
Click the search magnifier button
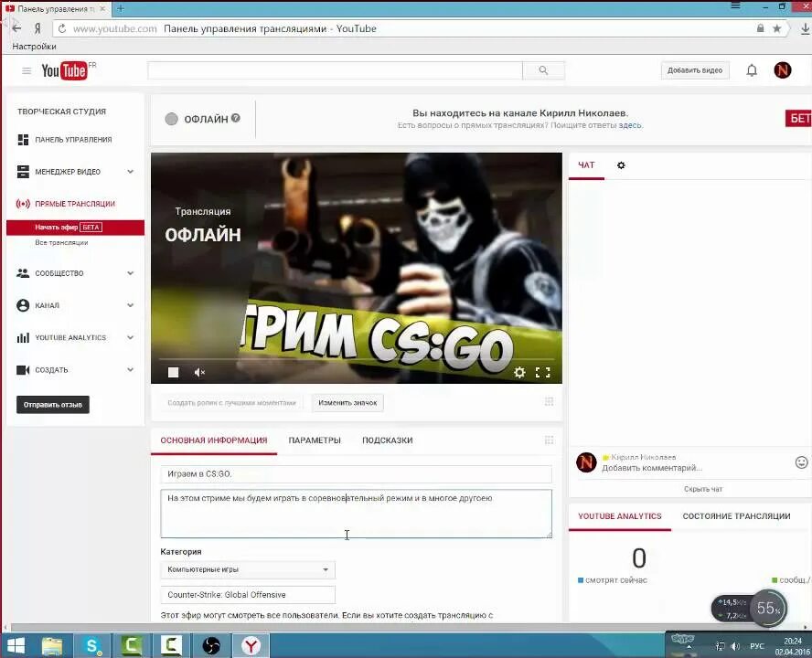tap(543, 70)
